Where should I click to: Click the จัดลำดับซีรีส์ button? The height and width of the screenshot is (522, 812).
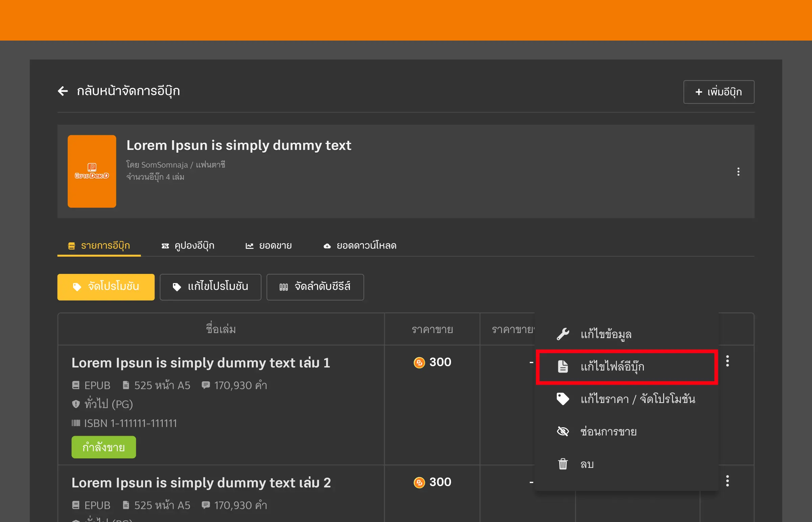[315, 287]
